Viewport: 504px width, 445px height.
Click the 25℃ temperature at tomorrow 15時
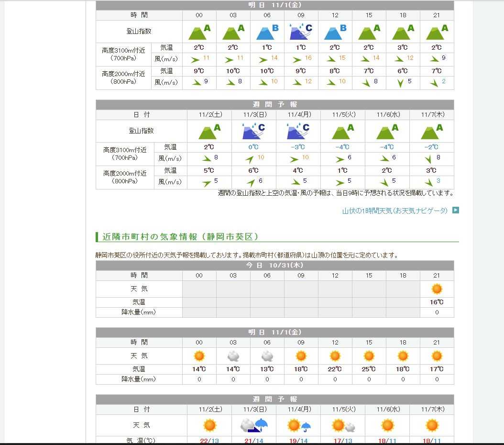[369, 369]
